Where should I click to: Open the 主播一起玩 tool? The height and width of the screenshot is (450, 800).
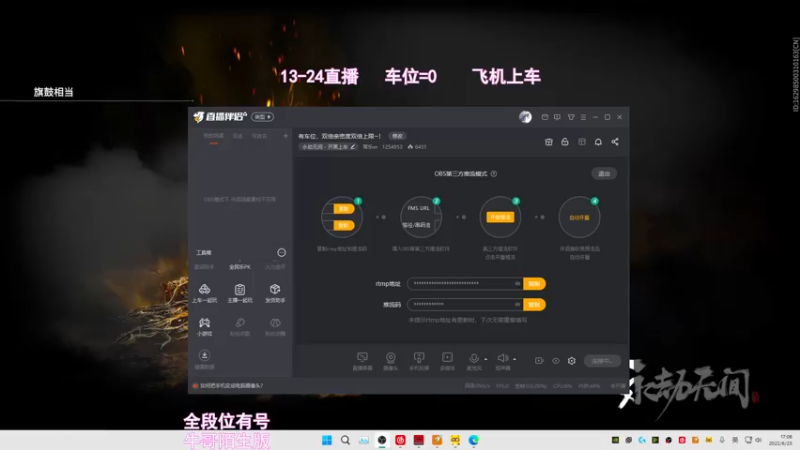[240, 293]
